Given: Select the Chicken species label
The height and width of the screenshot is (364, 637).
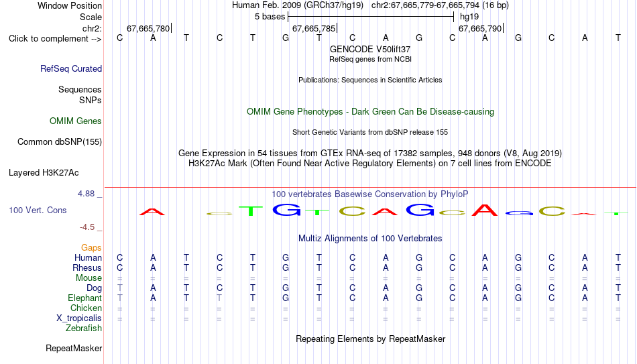Looking at the screenshot, I should coord(86,308).
